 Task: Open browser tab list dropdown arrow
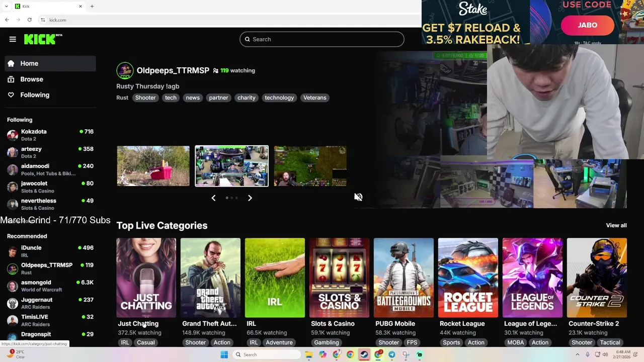[6, 6]
